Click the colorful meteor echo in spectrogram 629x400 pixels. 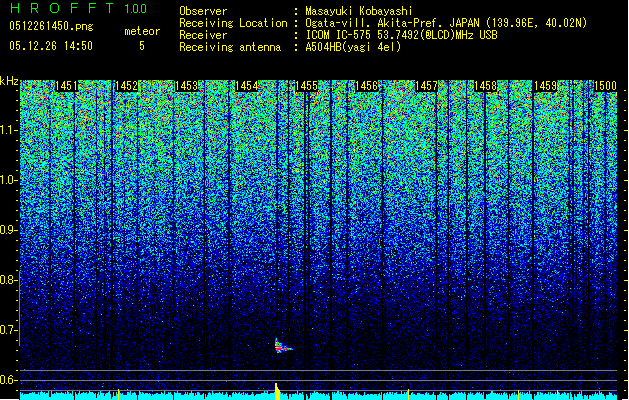click(282, 346)
